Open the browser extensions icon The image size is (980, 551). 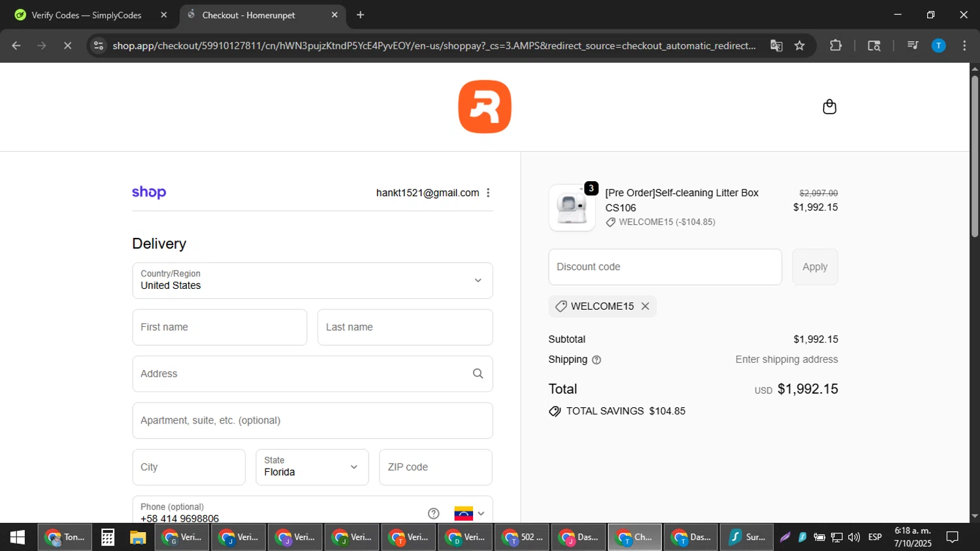[x=836, y=46]
